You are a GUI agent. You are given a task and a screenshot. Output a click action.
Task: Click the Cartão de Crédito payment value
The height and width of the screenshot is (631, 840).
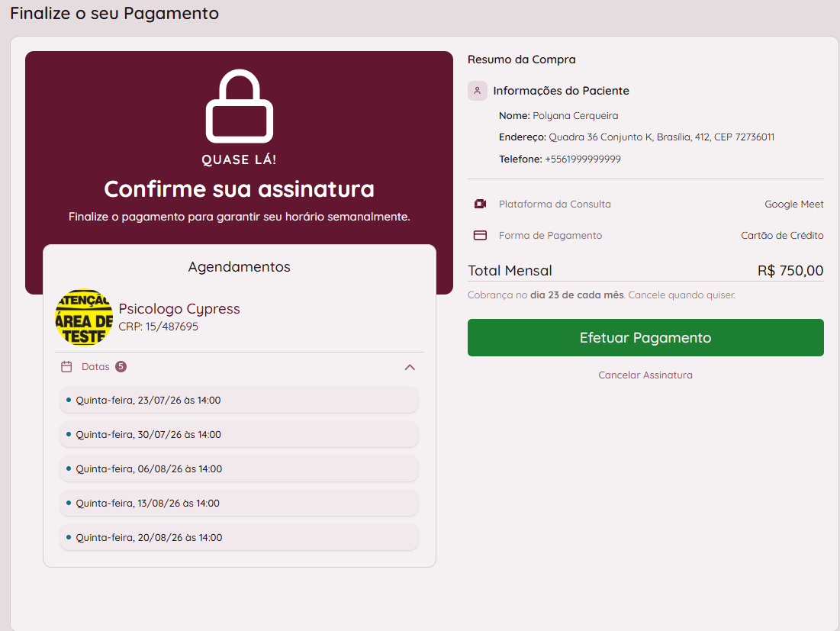click(x=782, y=235)
